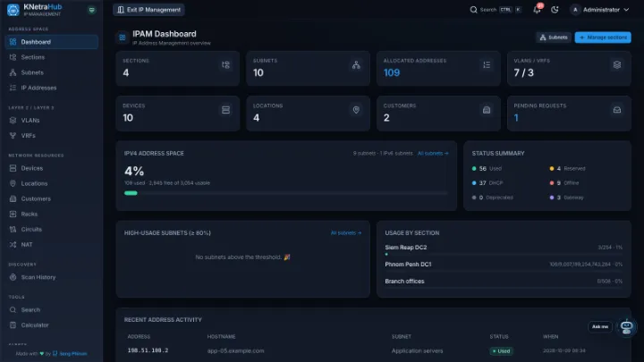Click the 0 Deprecated status entry
The width and height of the screenshot is (644, 362).
(493, 198)
